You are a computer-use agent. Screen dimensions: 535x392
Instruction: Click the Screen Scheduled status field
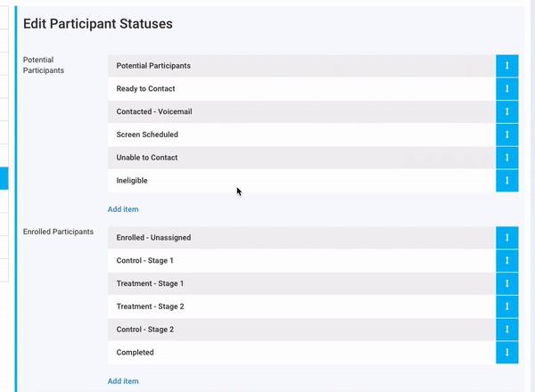[x=301, y=135]
